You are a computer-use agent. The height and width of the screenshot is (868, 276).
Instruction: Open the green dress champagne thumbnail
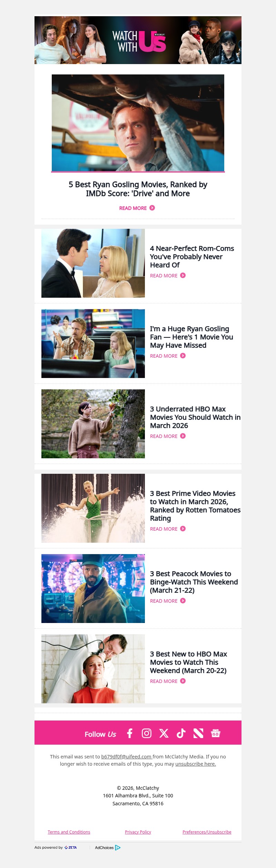tap(93, 508)
